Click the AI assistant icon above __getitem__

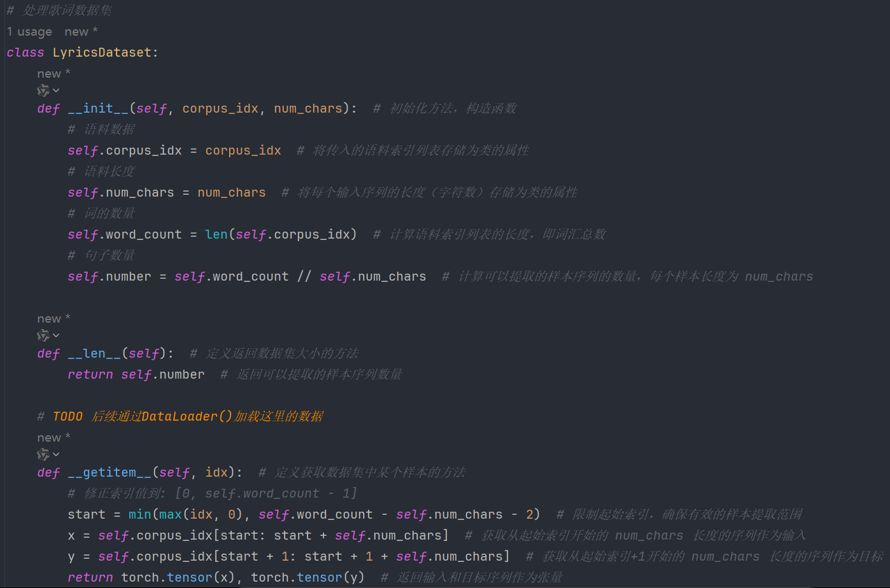point(43,454)
